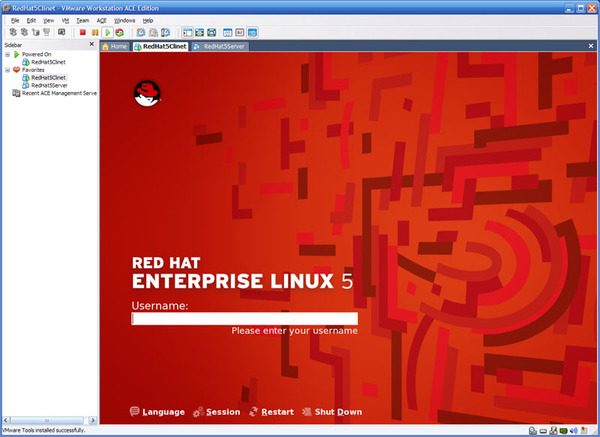
Task: Collapse the Favorites tree node
Action: pos(7,70)
